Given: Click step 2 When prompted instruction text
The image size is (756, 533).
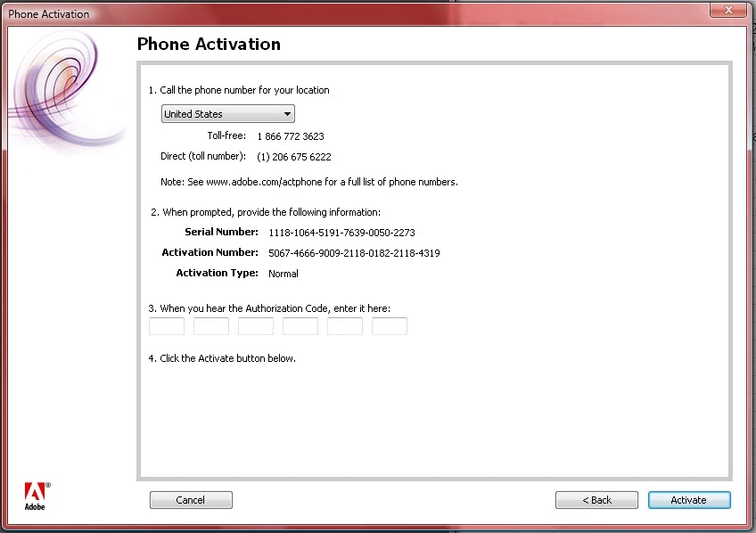Looking at the screenshot, I should click(266, 212).
